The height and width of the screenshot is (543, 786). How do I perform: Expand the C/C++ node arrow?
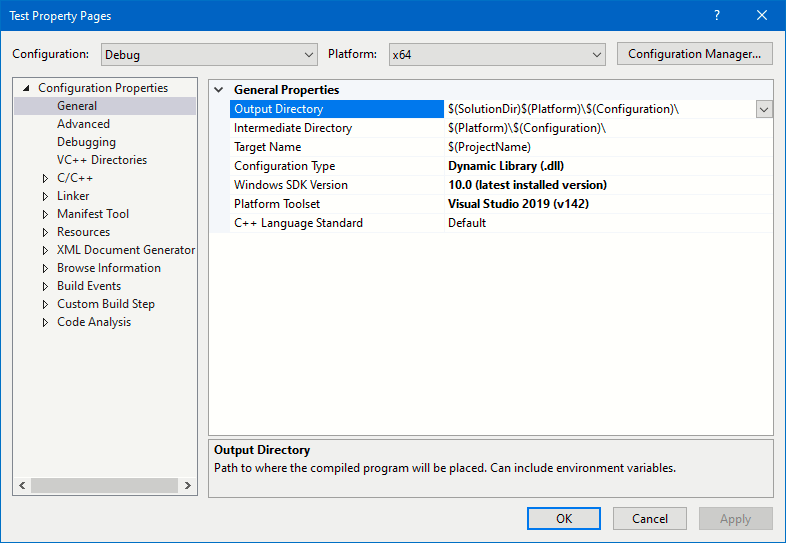click(x=45, y=178)
